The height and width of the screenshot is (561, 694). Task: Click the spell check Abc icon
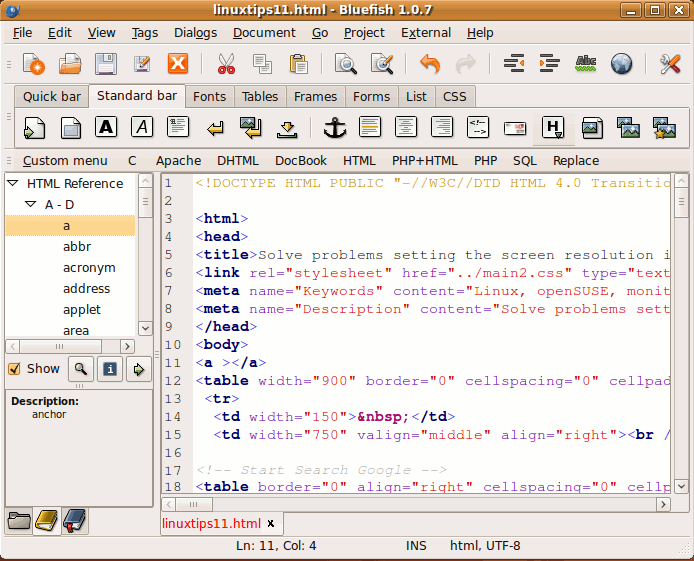point(586,65)
